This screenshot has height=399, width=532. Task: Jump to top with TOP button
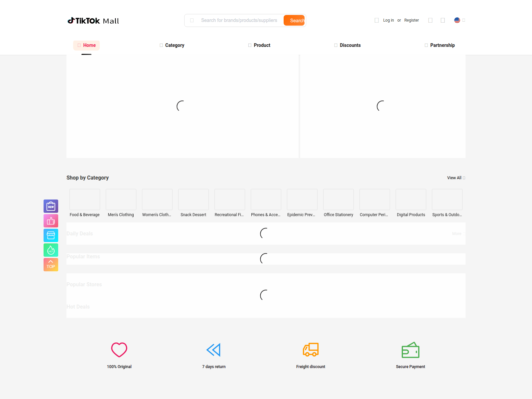point(51,265)
